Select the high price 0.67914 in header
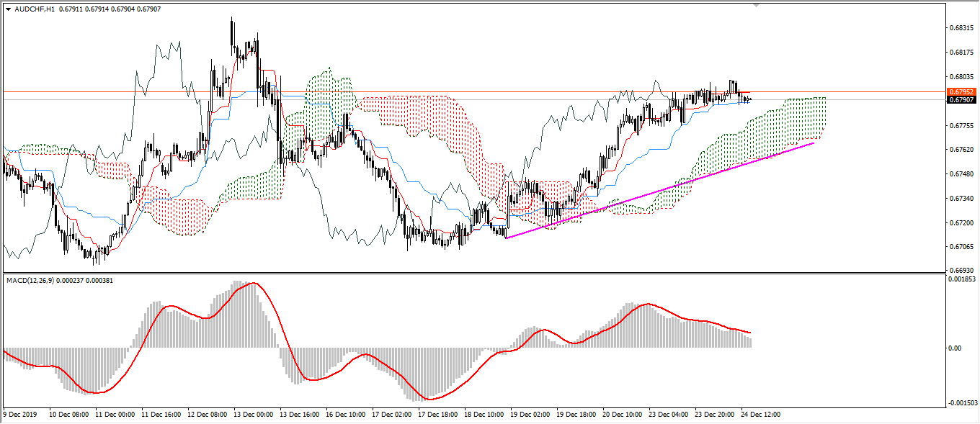980x424 pixels. click(x=97, y=10)
